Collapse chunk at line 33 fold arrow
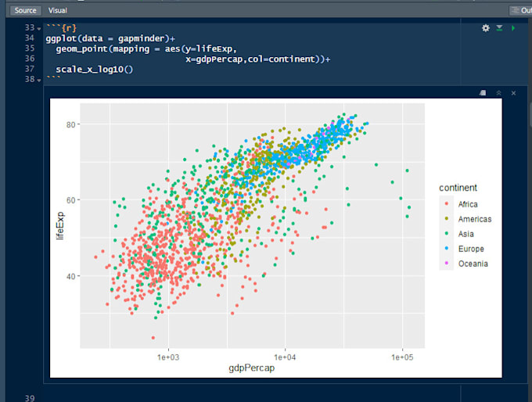 [39, 29]
